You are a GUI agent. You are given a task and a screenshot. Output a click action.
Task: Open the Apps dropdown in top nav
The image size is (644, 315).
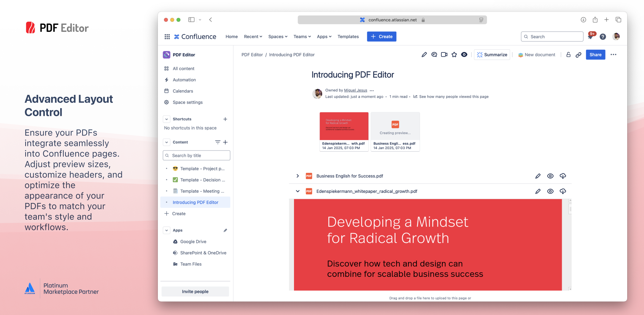[324, 36]
